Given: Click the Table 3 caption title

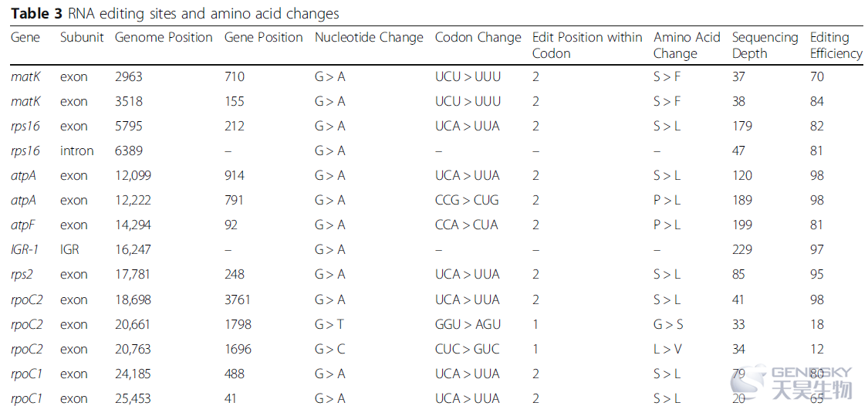Looking at the screenshot, I should (175, 13).
